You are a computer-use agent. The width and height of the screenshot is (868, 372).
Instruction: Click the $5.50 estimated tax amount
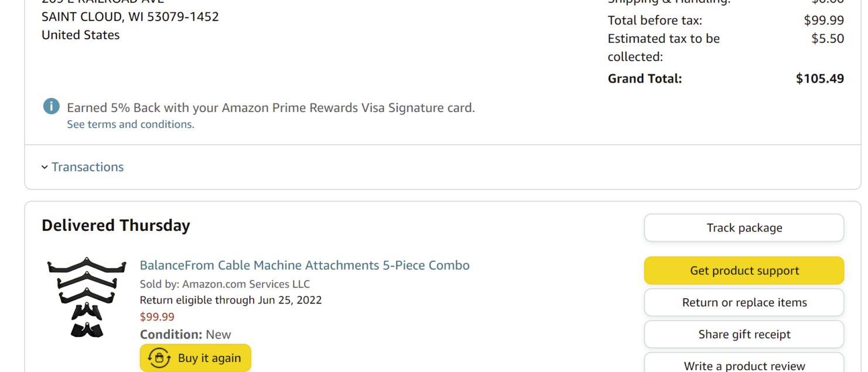(x=828, y=39)
